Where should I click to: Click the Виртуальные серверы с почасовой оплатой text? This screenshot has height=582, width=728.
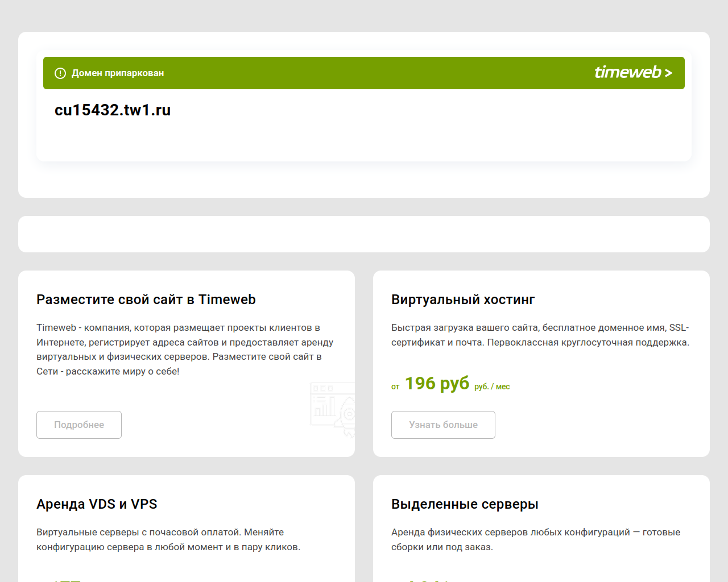pyautogui.click(x=168, y=540)
